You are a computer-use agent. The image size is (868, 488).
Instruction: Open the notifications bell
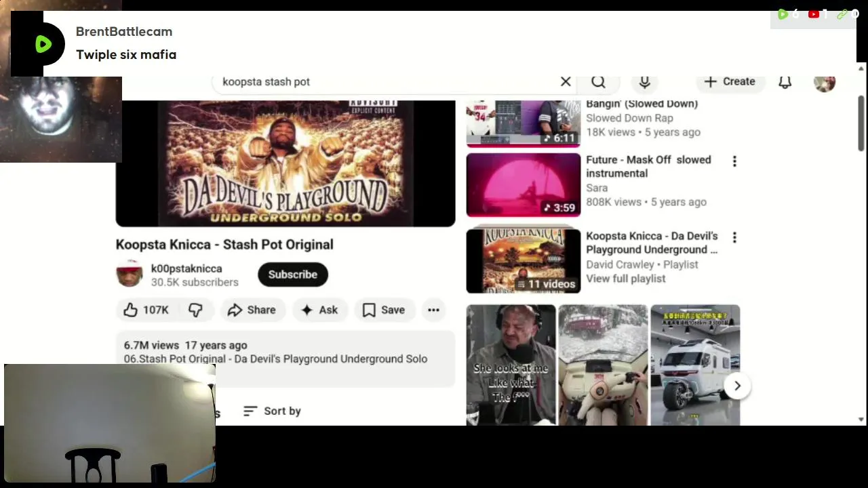tap(785, 81)
